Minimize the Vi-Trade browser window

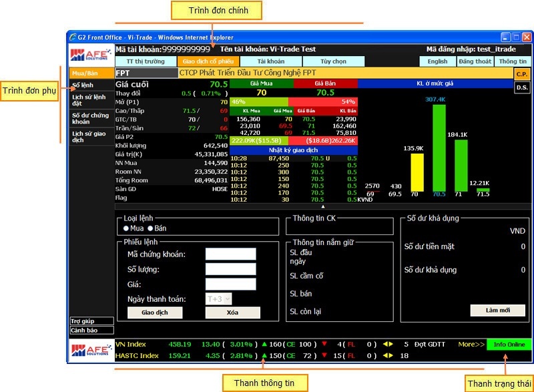pyautogui.click(x=505, y=37)
